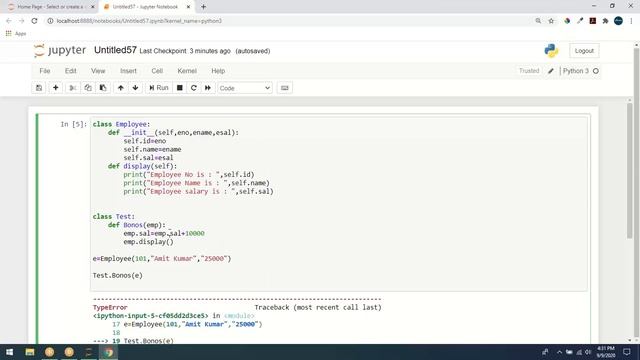Open the Edit menu

(71, 71)
